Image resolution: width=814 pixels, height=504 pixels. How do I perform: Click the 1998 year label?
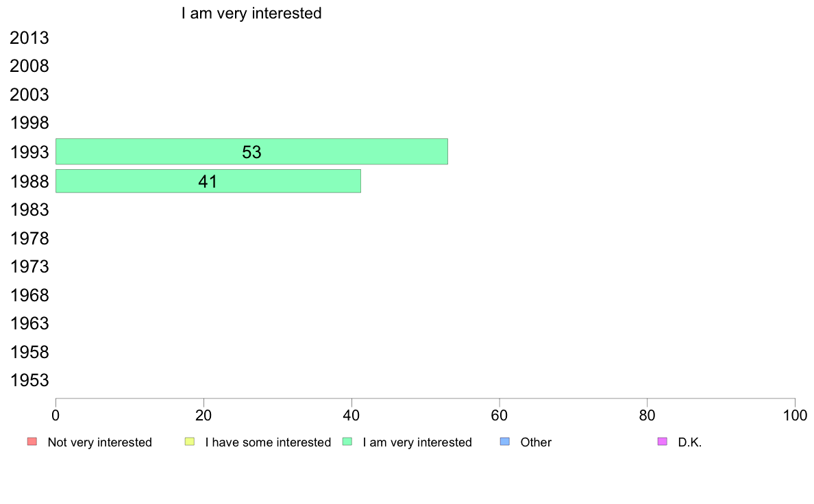click(x=29, y=123)
